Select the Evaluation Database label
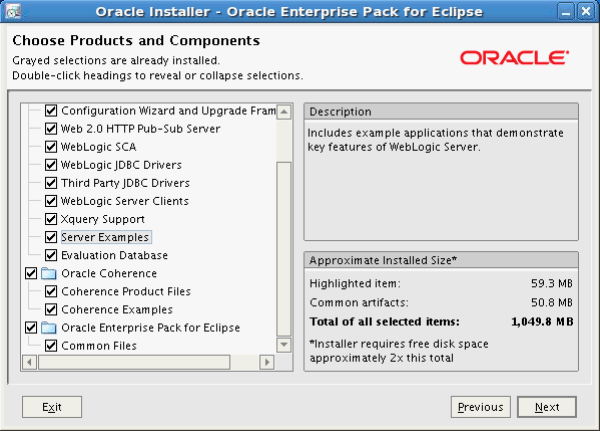Screen dimensions: 600x431 [x=114, y=255]
